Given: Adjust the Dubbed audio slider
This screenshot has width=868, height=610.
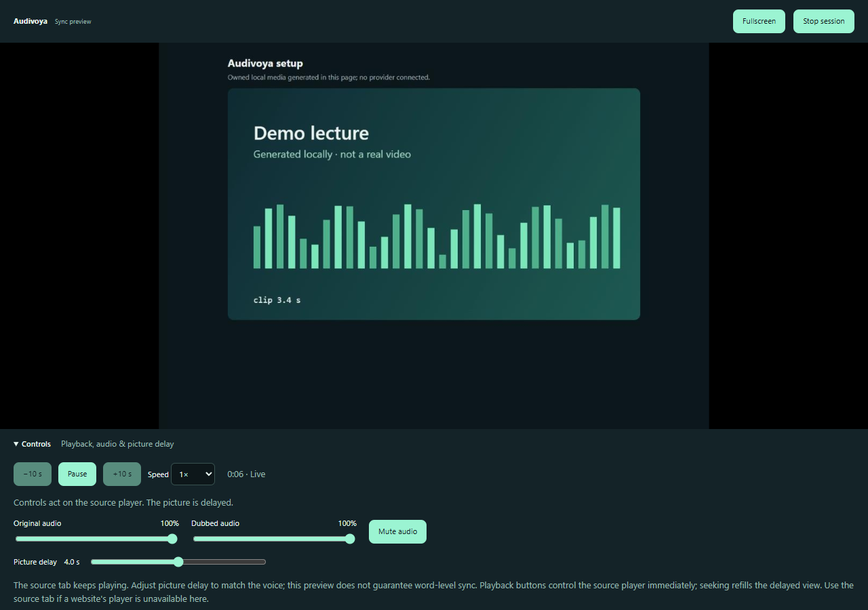Looking at the screenshot, I should pyautogui.click(x=274, y=539).
